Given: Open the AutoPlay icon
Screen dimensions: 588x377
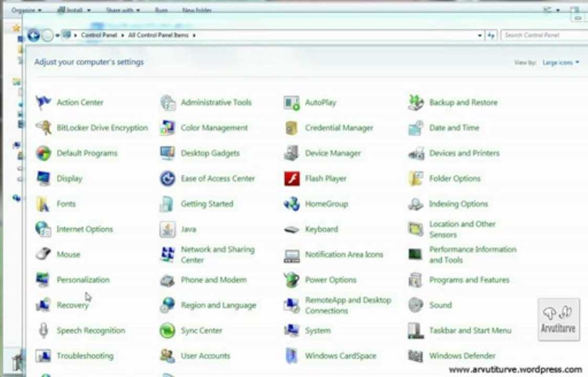Looking at the screenshot, I should click(292, 103).
